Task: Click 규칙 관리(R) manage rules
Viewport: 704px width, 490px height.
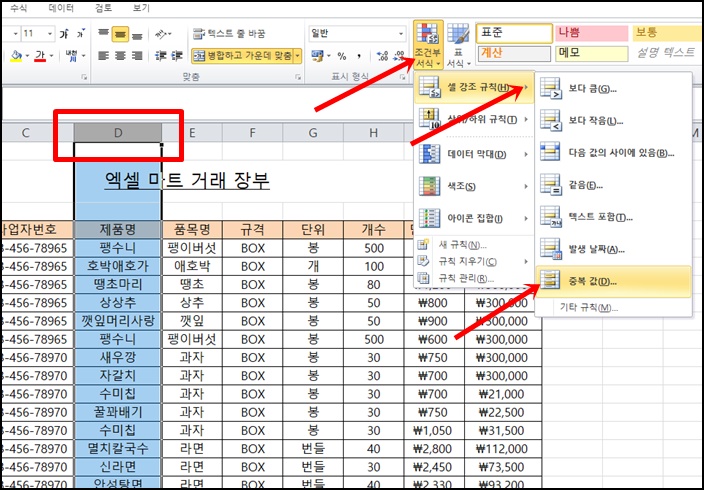Action: click(x=474, y=278)
